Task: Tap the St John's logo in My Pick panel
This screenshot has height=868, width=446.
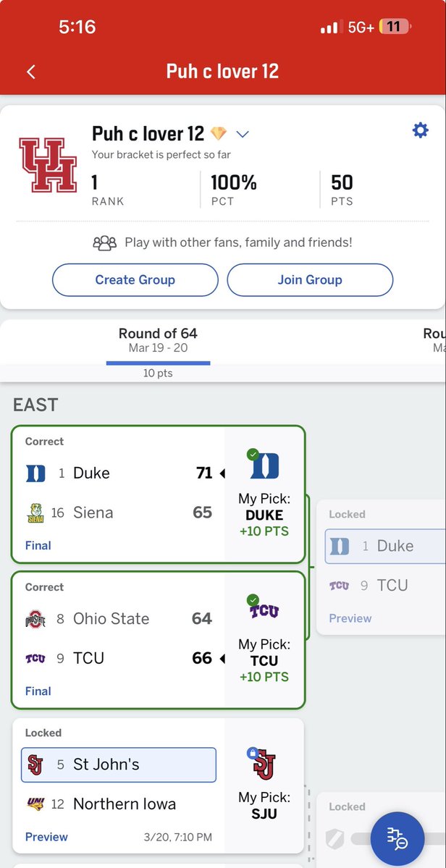Action: click(264, 764)
